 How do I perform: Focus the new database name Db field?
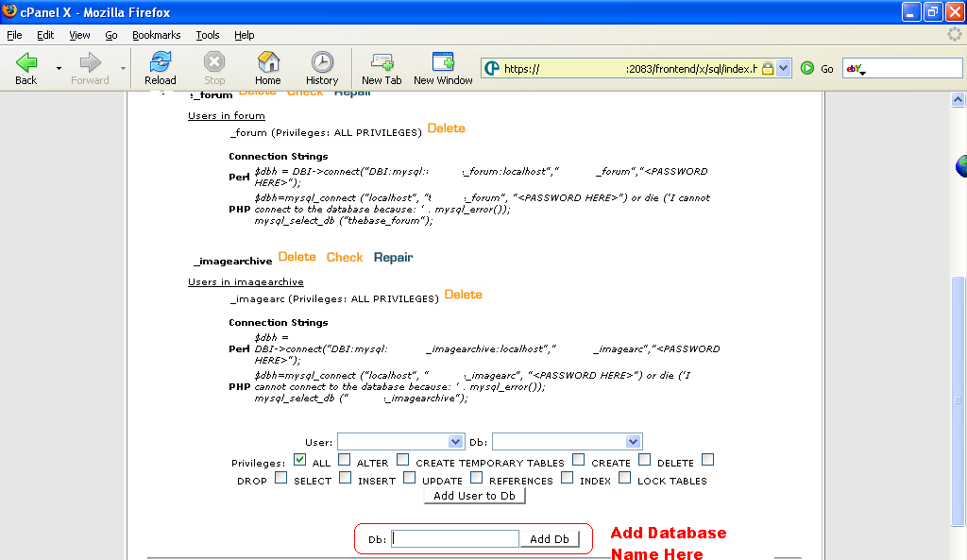pyautogui.click(x=455, y=539)
